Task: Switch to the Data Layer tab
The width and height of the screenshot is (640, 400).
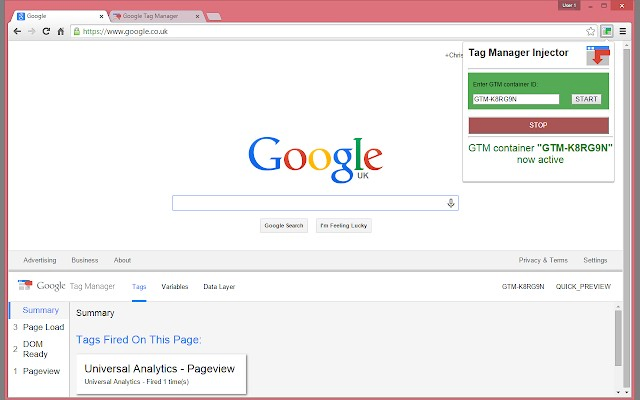Action: (x=219, y=287)
